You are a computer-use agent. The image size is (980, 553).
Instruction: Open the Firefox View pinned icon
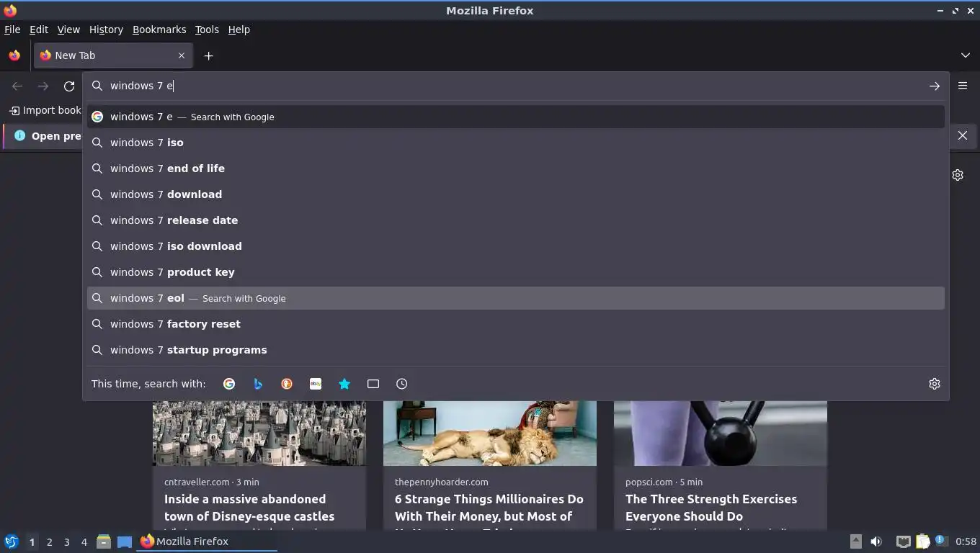(14, 55)
